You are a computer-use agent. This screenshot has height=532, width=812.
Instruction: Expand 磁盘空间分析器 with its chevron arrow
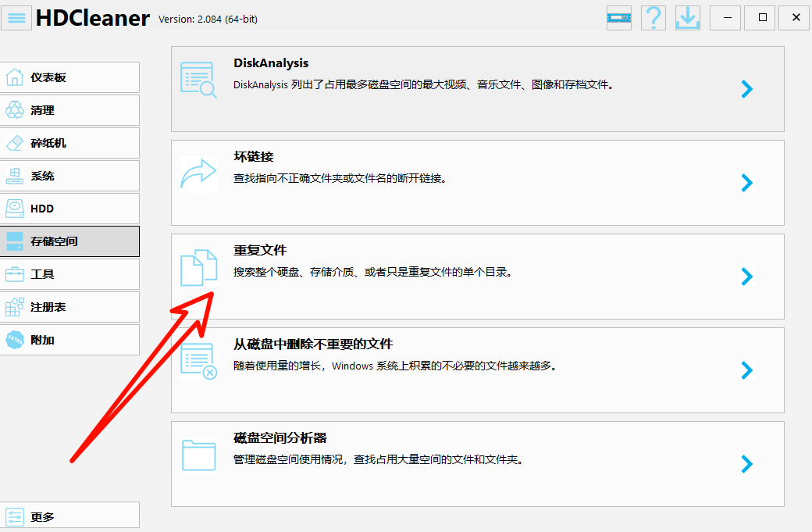[746, 464]
